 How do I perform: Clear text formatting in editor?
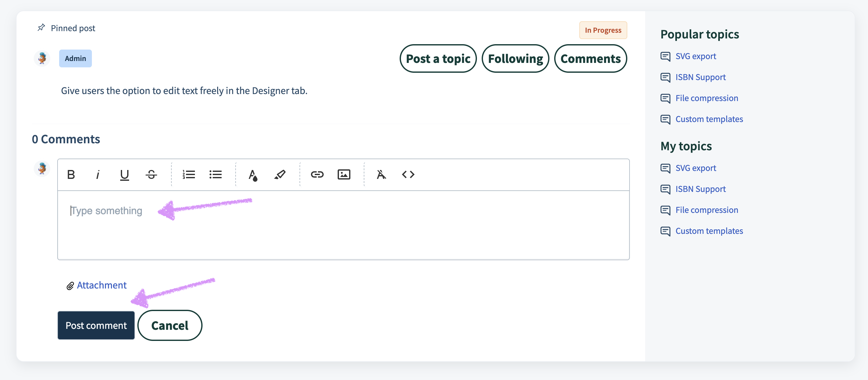tap(381, 174)
